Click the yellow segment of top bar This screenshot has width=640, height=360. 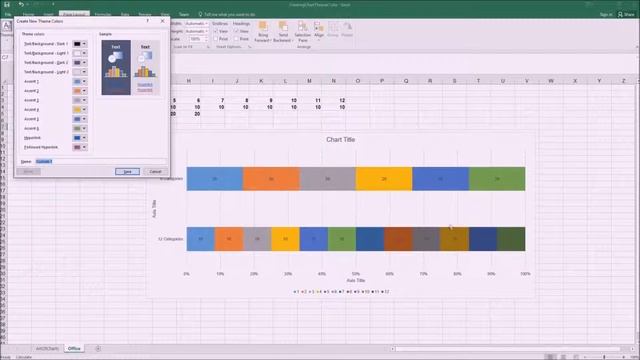pyautogui.click(x=384, y=179)
